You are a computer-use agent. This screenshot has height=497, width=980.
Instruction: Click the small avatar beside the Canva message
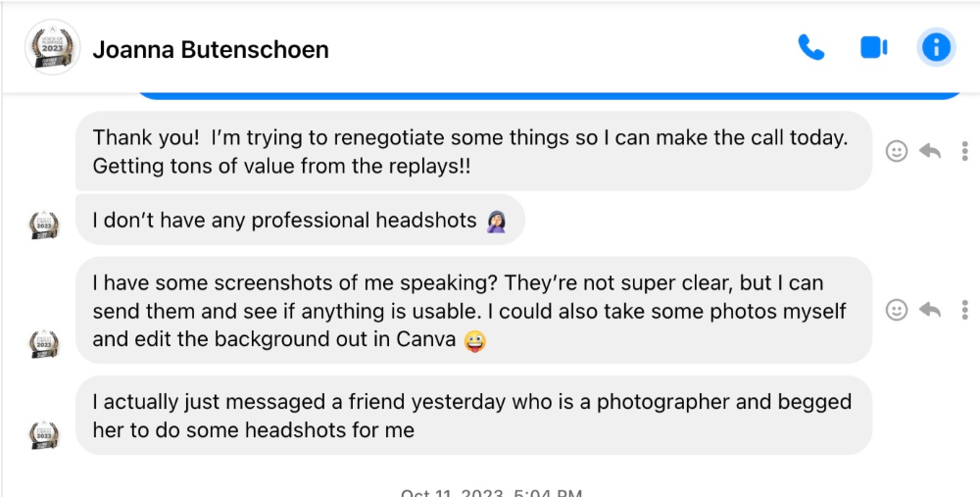pos(44,344)
